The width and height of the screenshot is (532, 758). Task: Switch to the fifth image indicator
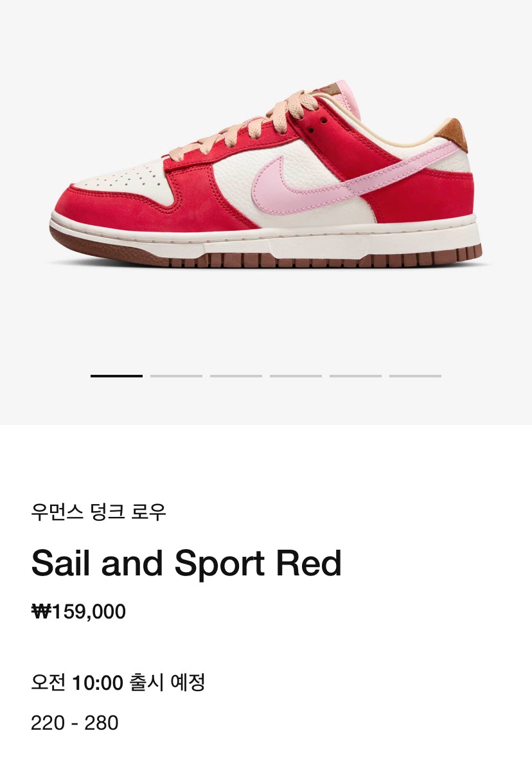[x=355, y=375]
